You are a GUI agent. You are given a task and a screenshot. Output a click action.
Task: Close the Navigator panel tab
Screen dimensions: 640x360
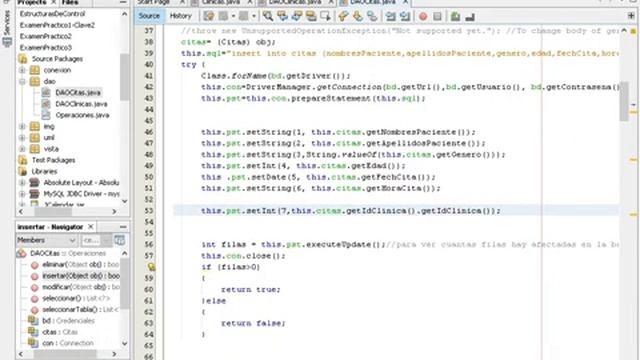91,227
